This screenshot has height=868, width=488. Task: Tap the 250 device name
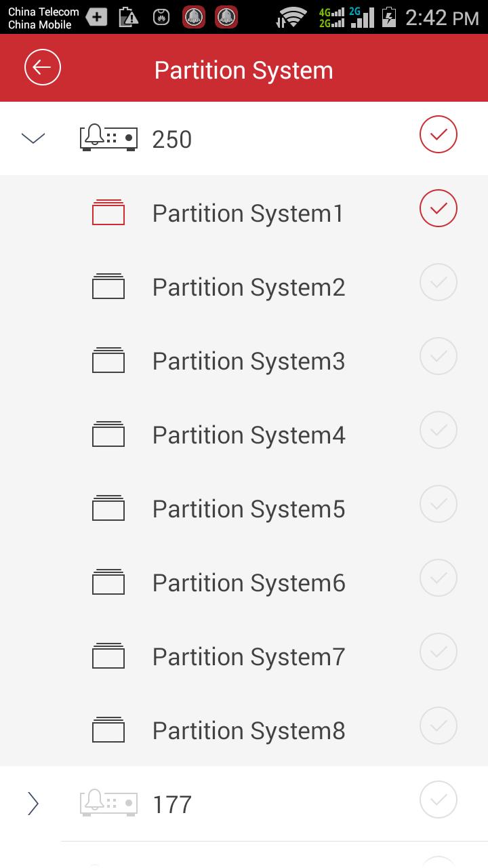tap(172, 140)
